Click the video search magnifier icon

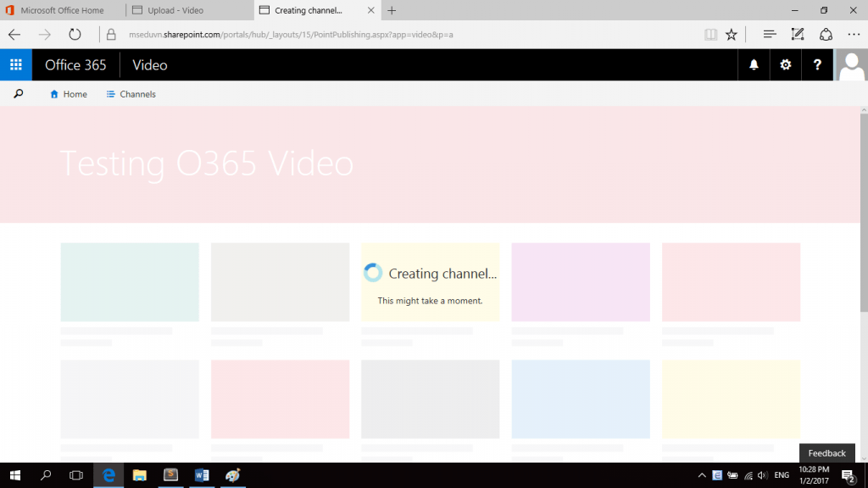tap(19, 94)
